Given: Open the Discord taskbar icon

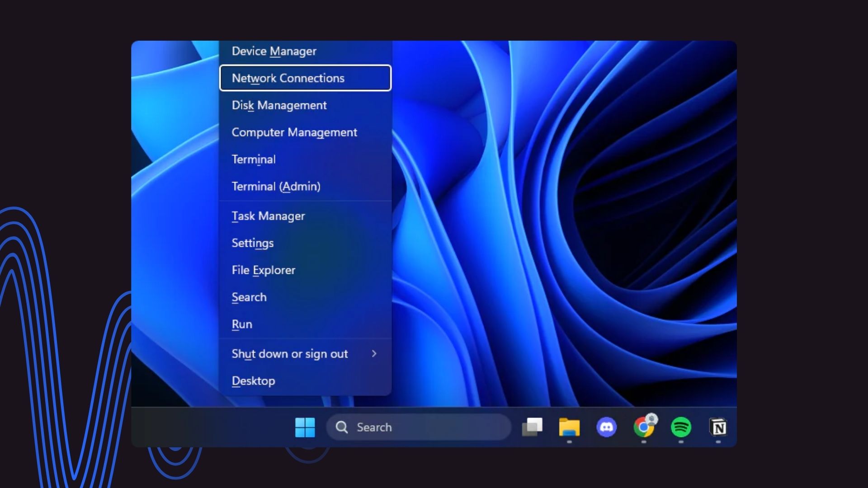Looking at the screenshot, I should 606,427.
